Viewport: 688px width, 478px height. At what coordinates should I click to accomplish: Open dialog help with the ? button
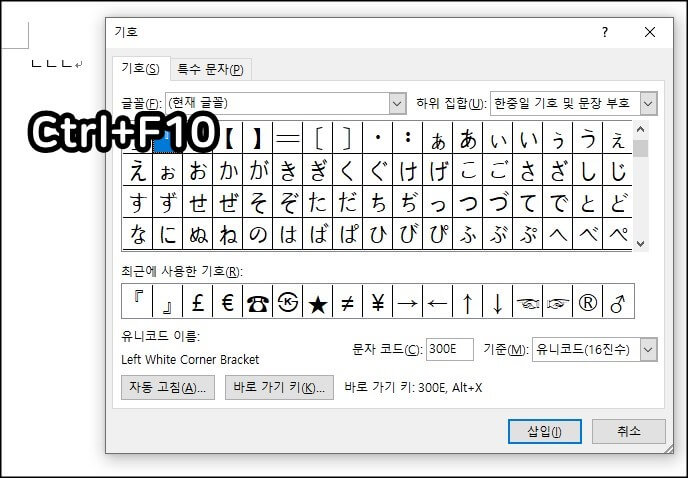point(605,32)
